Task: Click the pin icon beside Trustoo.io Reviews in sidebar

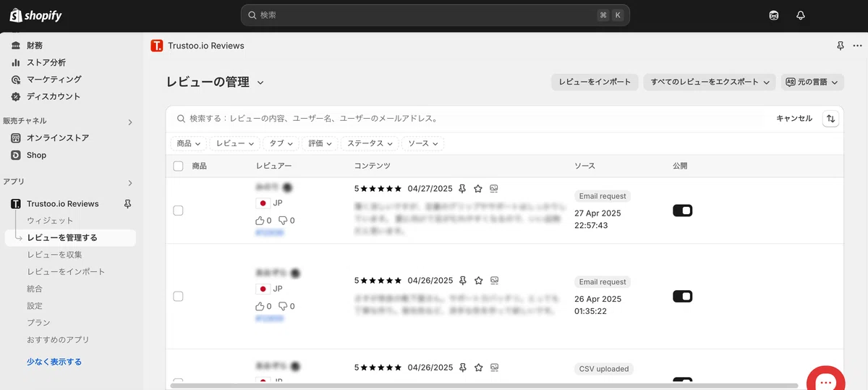Action: point(128,204)
